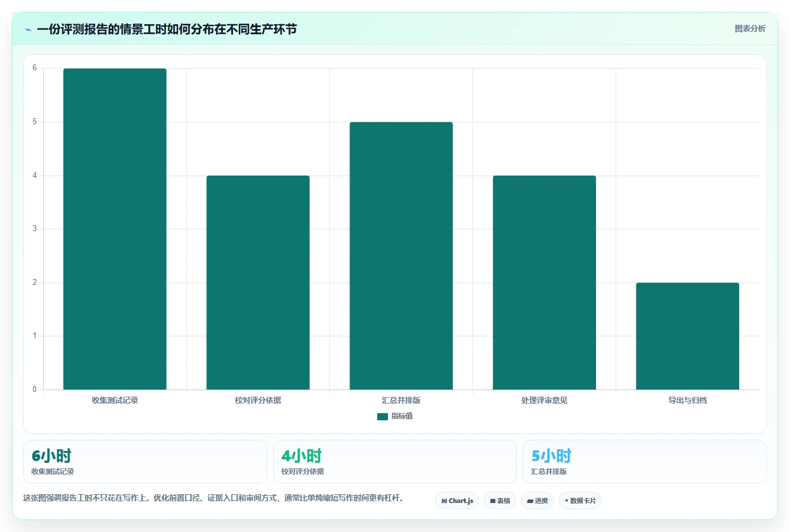The image size is (790, 532).
Task: Click the 指标值 legend label
Action: click(402, 416)
